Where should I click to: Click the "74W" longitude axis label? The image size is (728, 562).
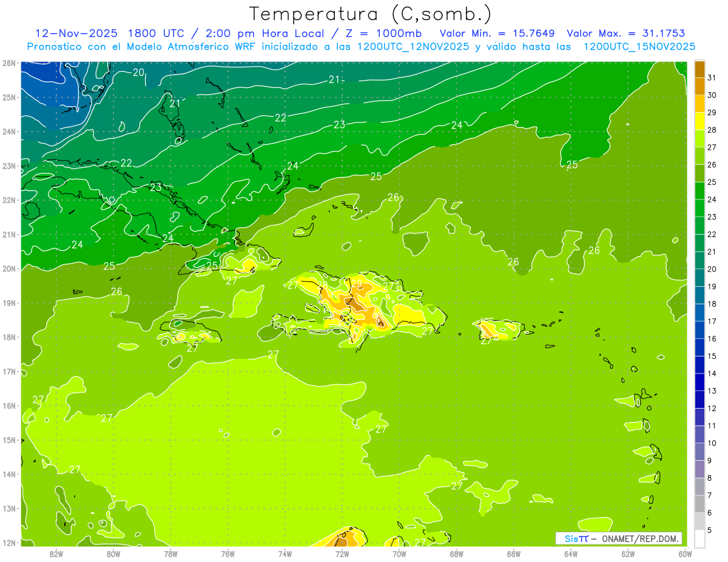[285, 554]
